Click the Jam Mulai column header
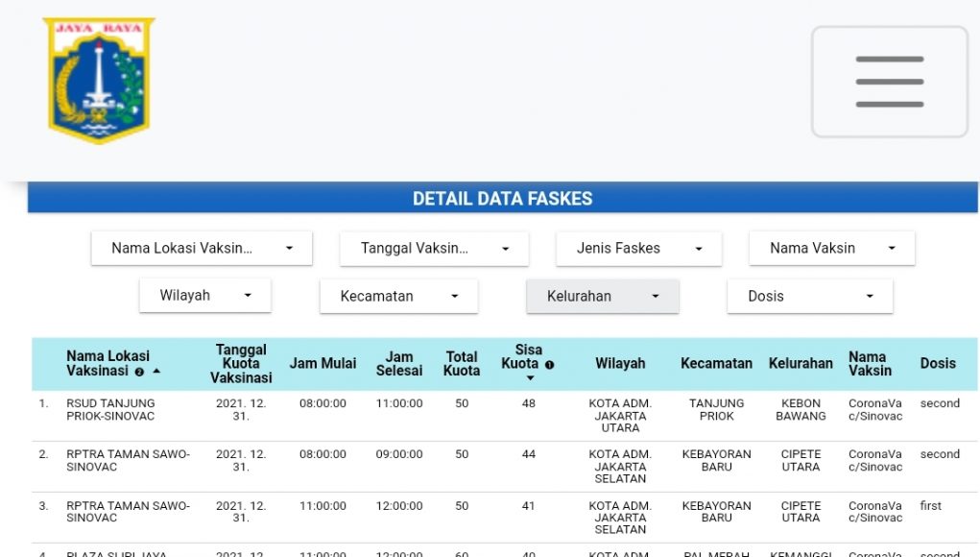 pos(323,364)
